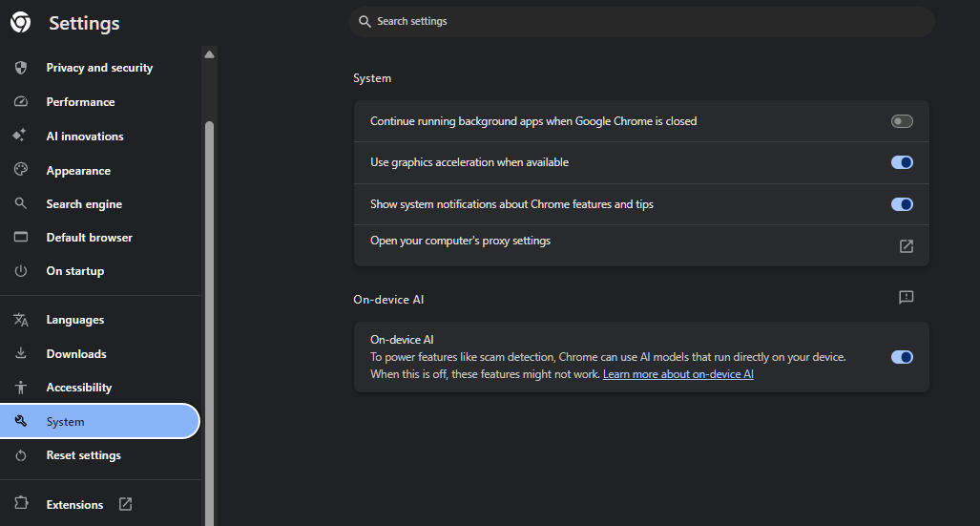Click the Accessibility person icon
The image size is (980, 526).
pyautogui.click(x=21, y=388)
